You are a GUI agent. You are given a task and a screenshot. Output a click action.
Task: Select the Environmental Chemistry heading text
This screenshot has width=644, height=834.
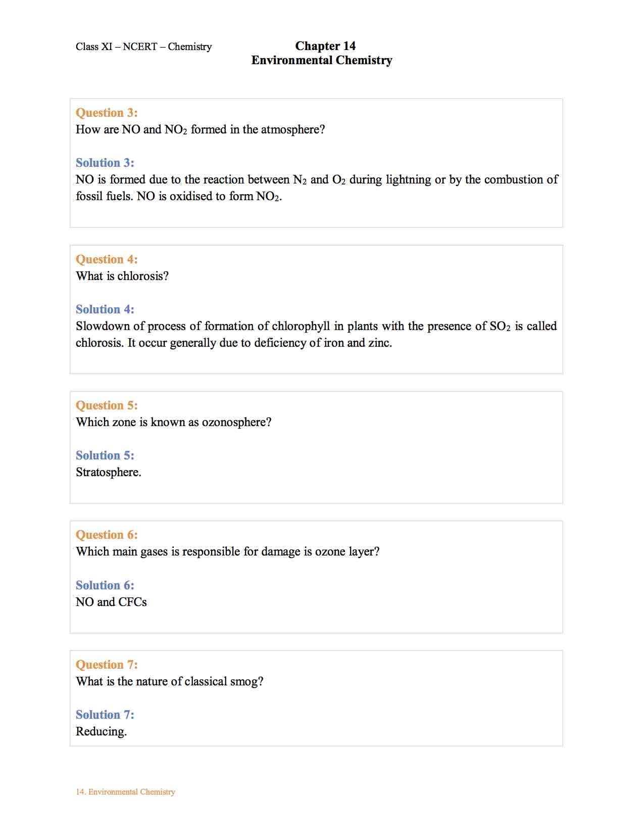(x=322, y=60)
